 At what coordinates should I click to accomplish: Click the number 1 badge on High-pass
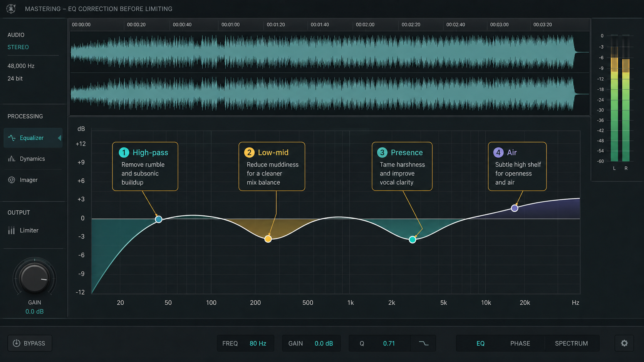click(124, 152)
